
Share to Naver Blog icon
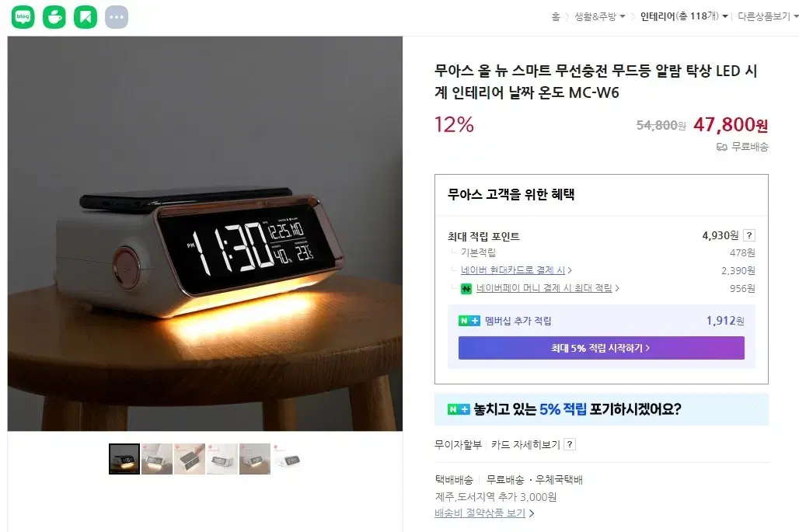coord(23,17)
